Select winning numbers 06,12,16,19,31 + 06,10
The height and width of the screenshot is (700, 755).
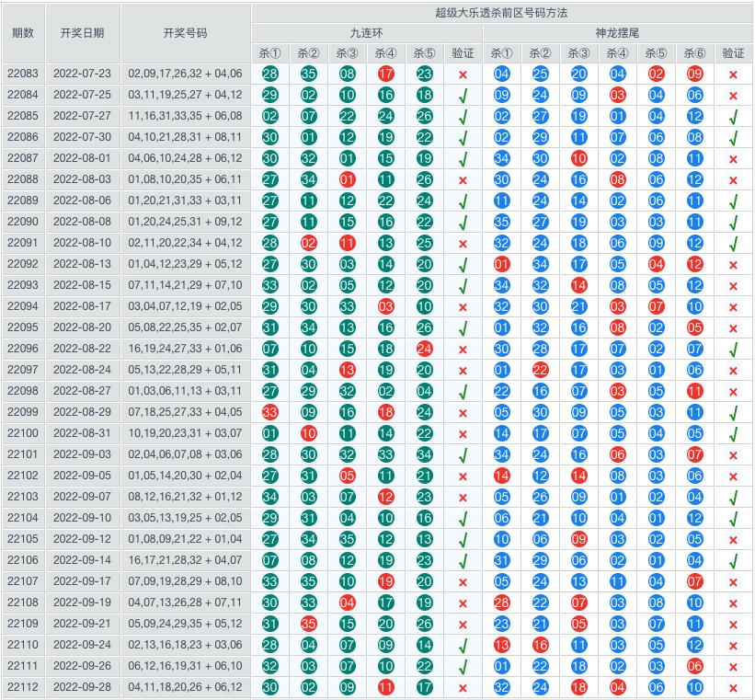(x=186, y=666)
